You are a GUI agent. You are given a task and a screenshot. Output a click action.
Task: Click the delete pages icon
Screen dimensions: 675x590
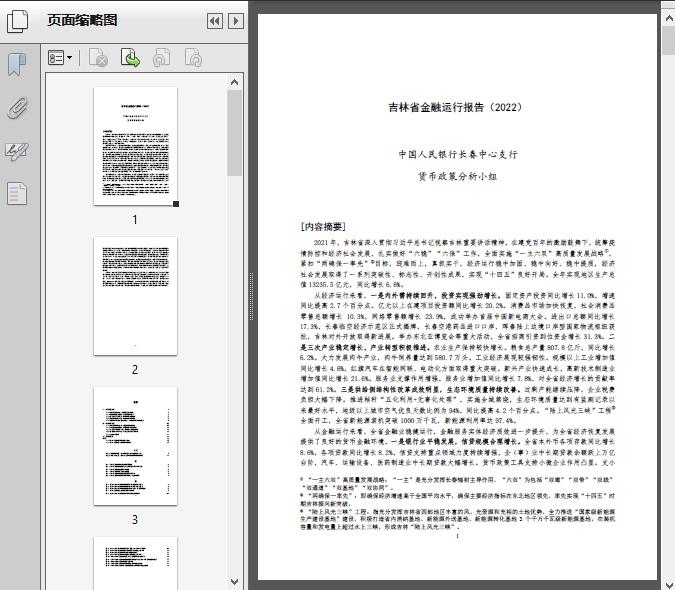point(98,58)
